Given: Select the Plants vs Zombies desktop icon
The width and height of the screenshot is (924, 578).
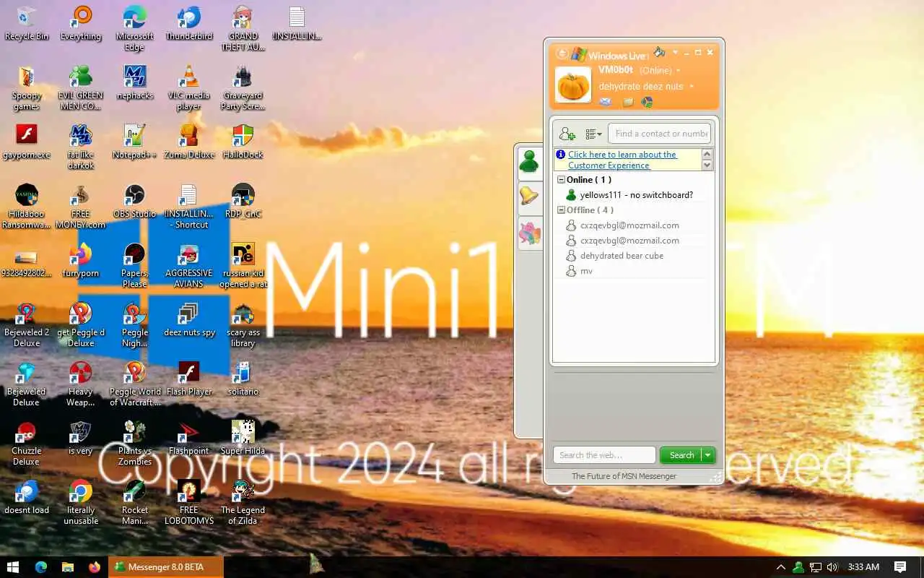Looking at the screenshot, I should click(135, 443).
